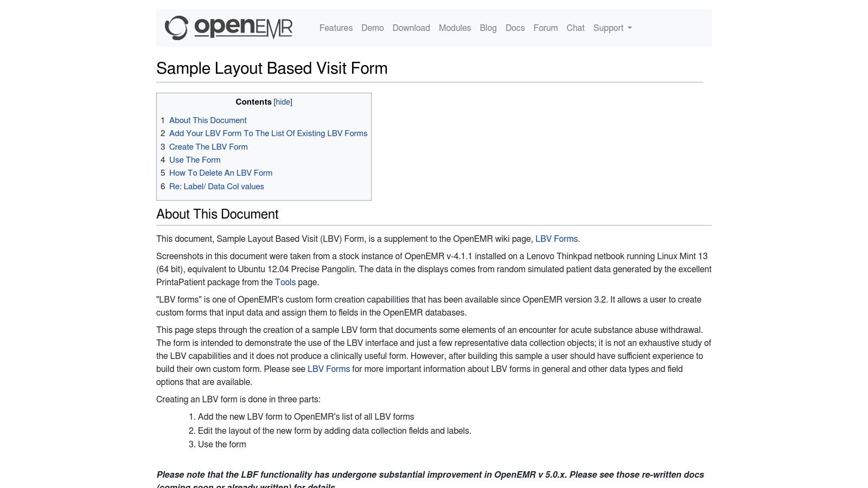The image size is (868, 488).
Task: Open contents link for adding LBV forms
Action: [268, 133]
